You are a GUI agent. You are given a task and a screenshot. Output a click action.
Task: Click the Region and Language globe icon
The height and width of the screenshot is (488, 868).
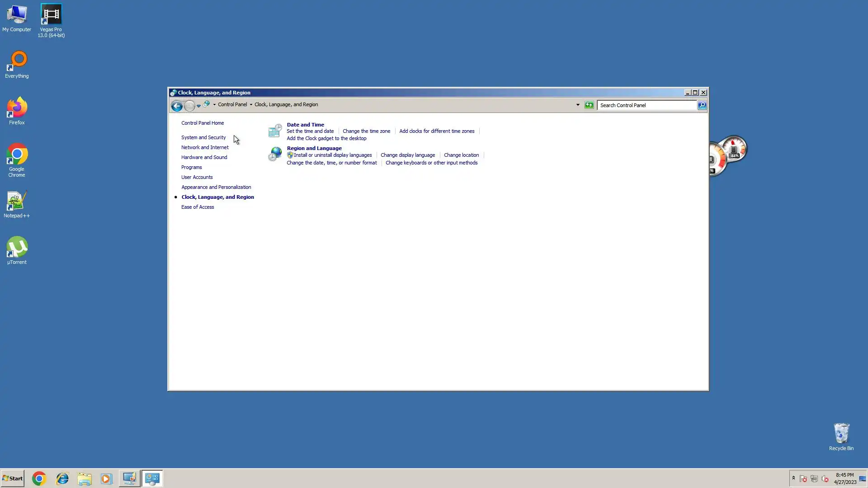pos(274,154)
